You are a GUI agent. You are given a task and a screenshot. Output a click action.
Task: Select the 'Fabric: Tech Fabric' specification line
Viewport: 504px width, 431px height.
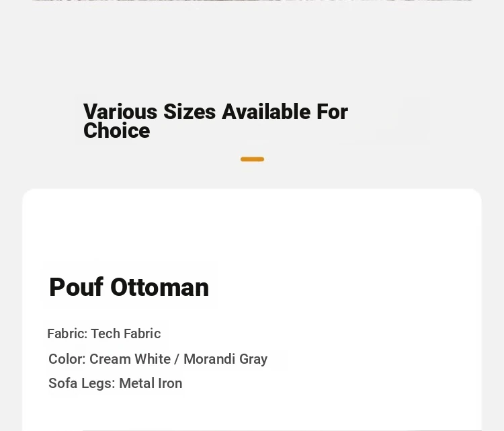click(x=103, y=334)
